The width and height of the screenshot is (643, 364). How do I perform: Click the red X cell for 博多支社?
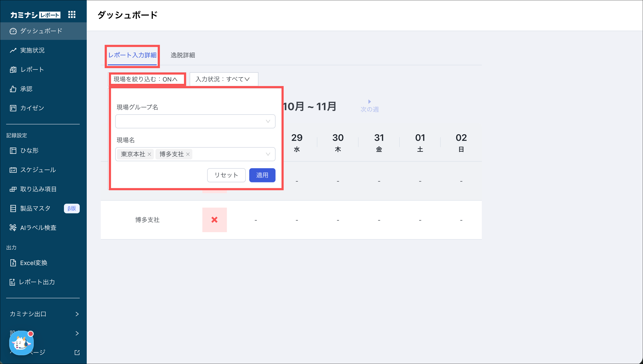point(214,220)
